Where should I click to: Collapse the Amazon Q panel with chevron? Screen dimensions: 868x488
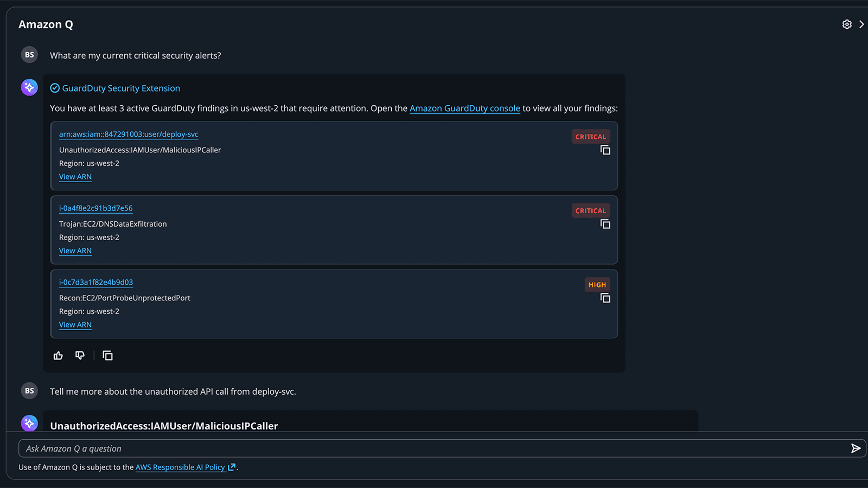click(x=861, y=24)
